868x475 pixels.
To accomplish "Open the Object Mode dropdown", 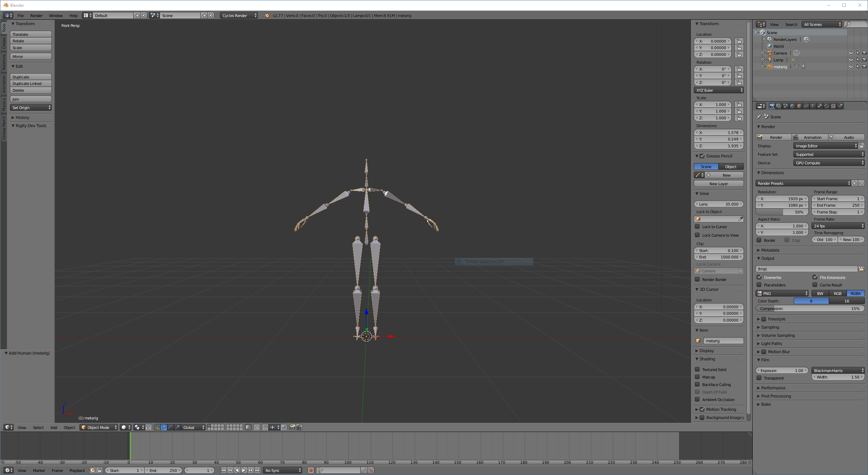I will tap(99, 427).
